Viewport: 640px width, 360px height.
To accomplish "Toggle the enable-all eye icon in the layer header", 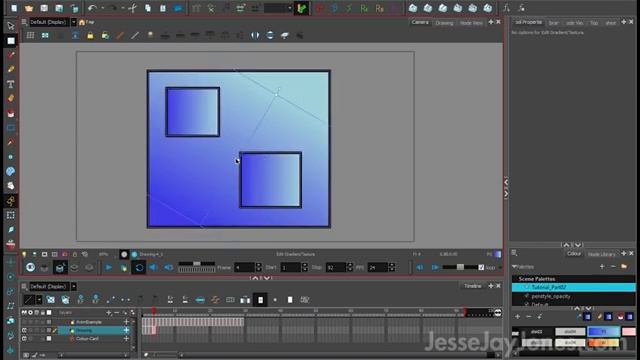I will coord(24,313).
